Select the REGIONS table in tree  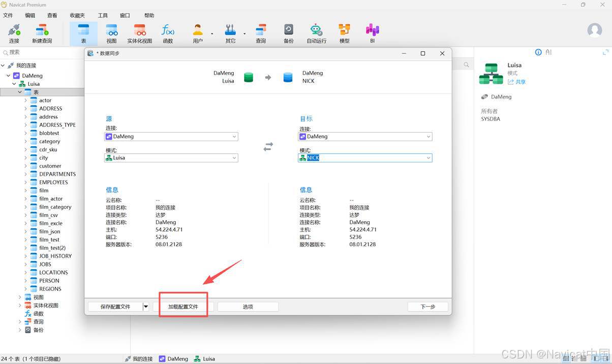tap(50, 289)
